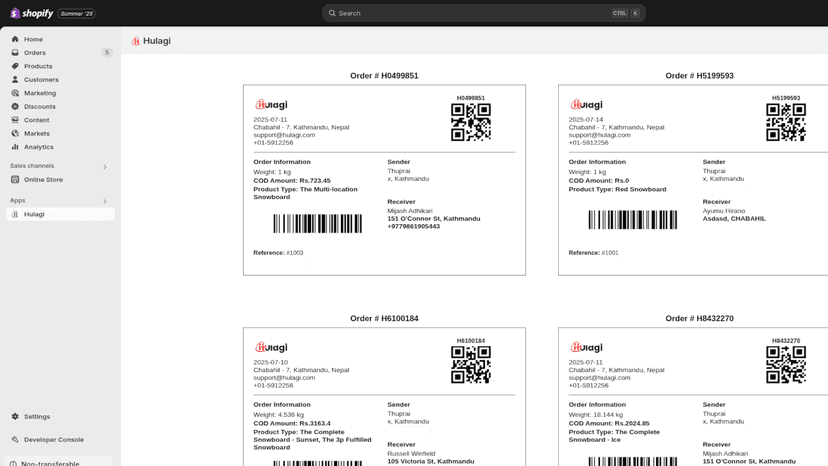Click 'Weight: 18.144 kg' text

[x=596, y=415]
